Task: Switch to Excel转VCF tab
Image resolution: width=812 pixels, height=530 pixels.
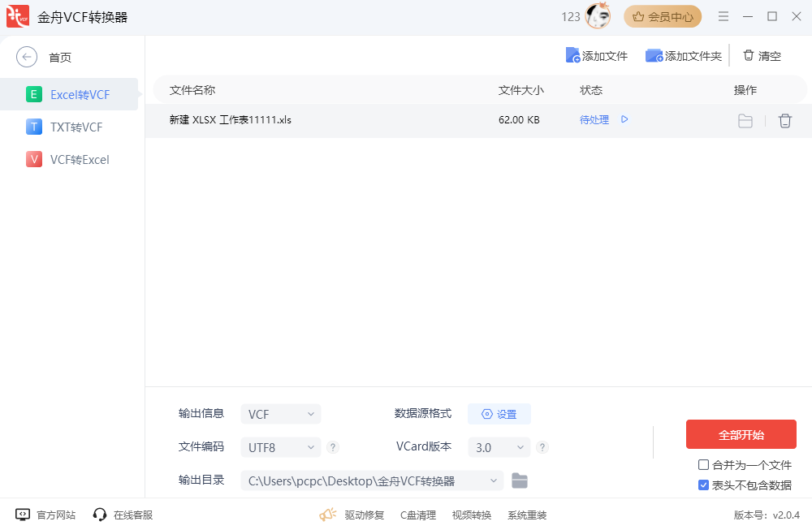Action: (69, 94)
